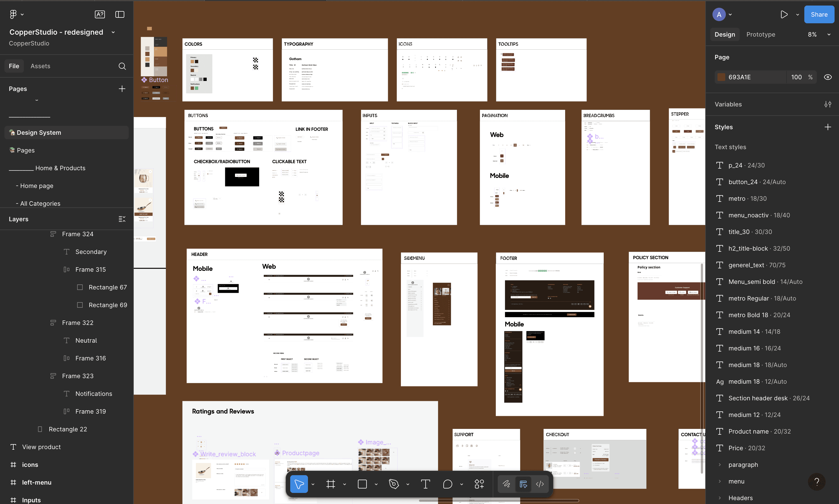Click the Share button
Image resolution: width=839 pixels, height=504 pixels.
point(819,14)
